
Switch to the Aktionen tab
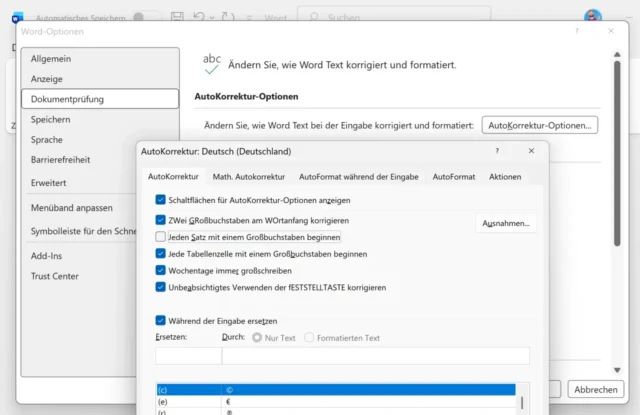[505, 177]
